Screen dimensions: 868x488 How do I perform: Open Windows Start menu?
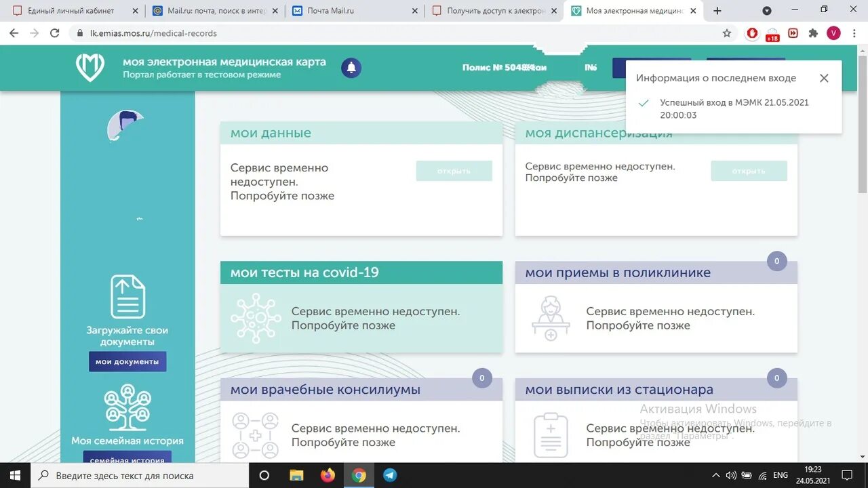[15, 475]
